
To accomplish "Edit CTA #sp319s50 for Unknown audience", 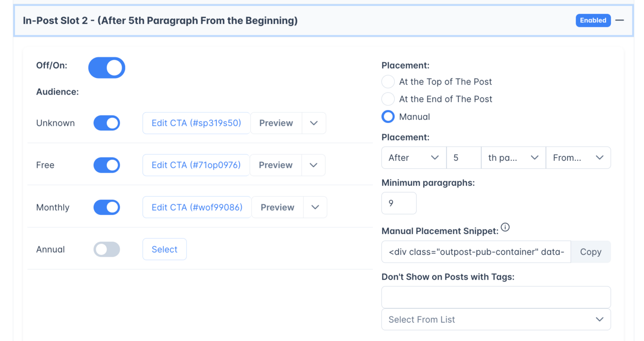I will coord(196,123).
